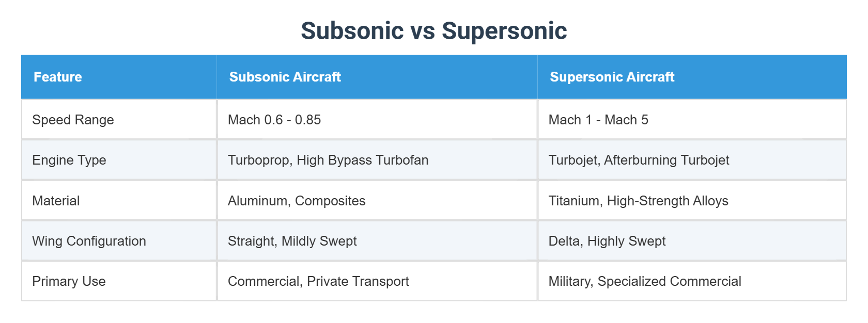This screenshot has width=868, height=323.
Task: Select the Engine Type row label
Action: pyautogui.click(x=69, y=160)
